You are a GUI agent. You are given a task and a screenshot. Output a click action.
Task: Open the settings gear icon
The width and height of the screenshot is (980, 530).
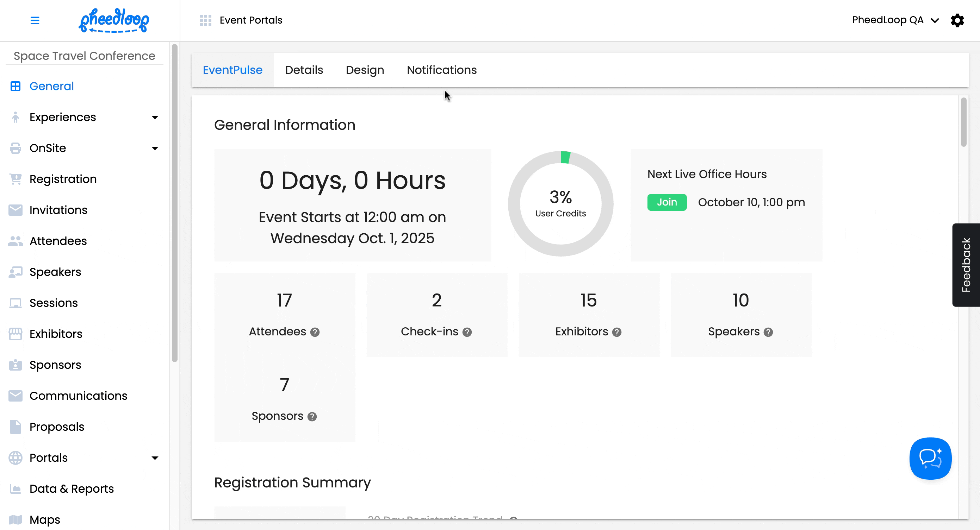957,20
